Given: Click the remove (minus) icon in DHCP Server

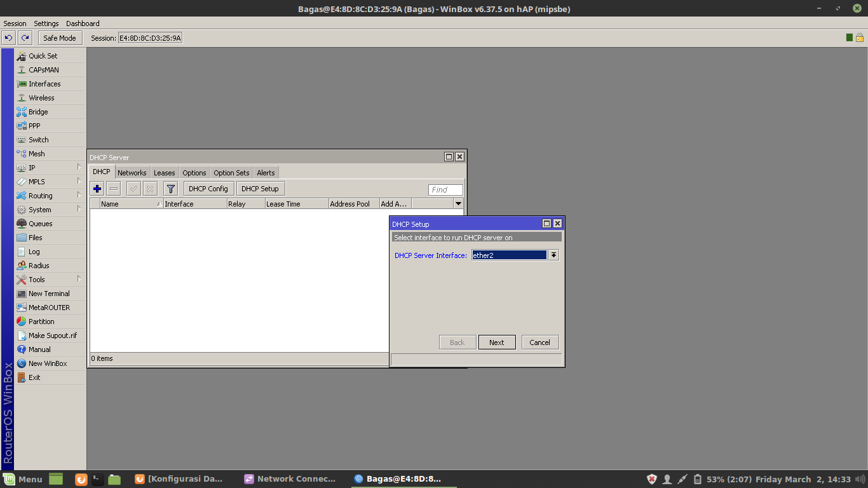Looking at the screenshot, I should (x=114, y=189).
